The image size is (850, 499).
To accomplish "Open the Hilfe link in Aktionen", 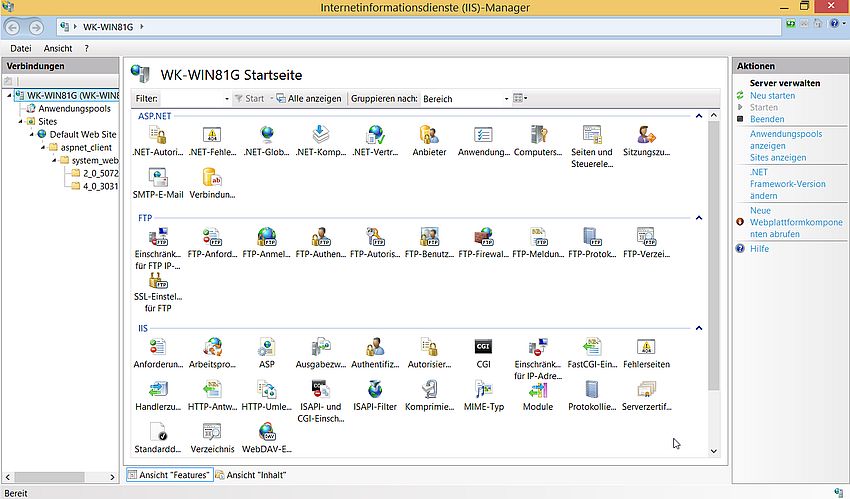I will pyautogui.click(x=759, y=249).
